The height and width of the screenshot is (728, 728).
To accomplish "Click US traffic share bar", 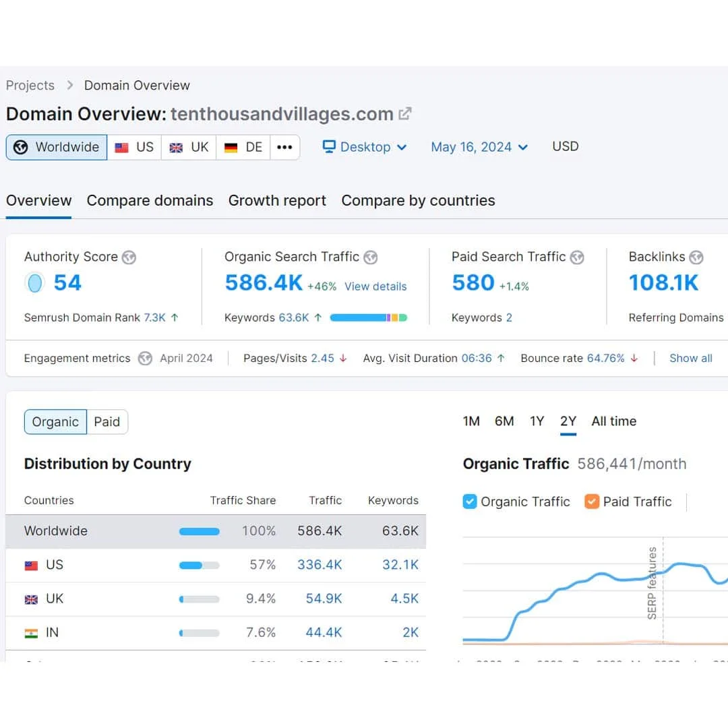I will click(x=199, y=566).
